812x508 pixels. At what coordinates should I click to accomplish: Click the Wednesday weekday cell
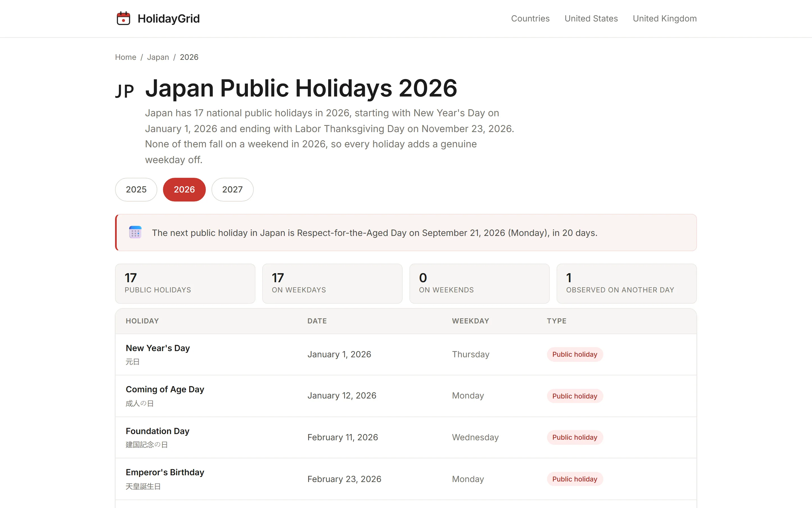click(475, 437)
